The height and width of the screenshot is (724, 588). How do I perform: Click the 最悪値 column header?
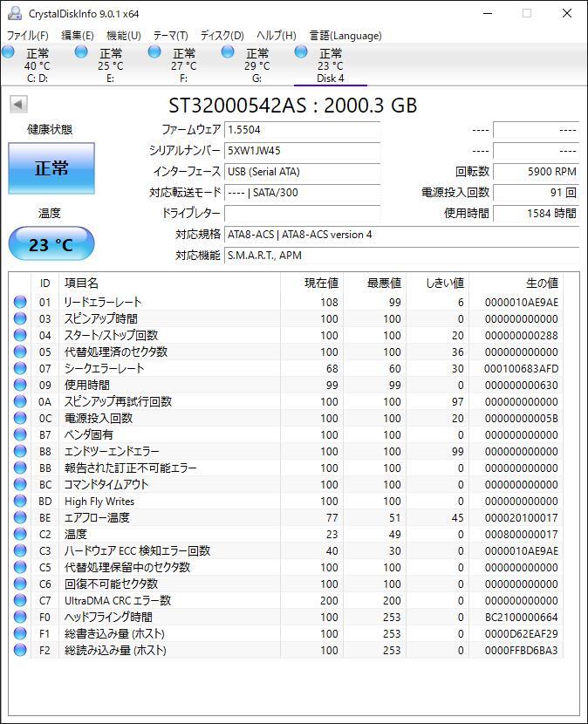point(374,283)
